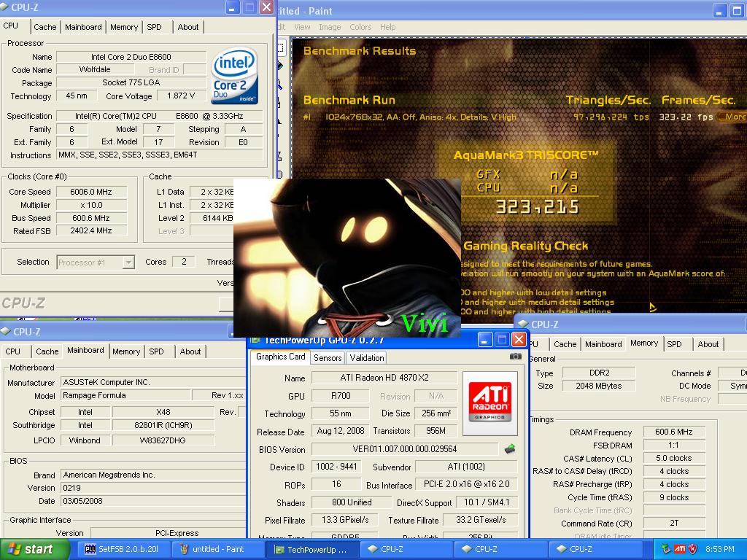Click processor name field Intel Core 2 Duo E8600

click(x=131, y=57)
